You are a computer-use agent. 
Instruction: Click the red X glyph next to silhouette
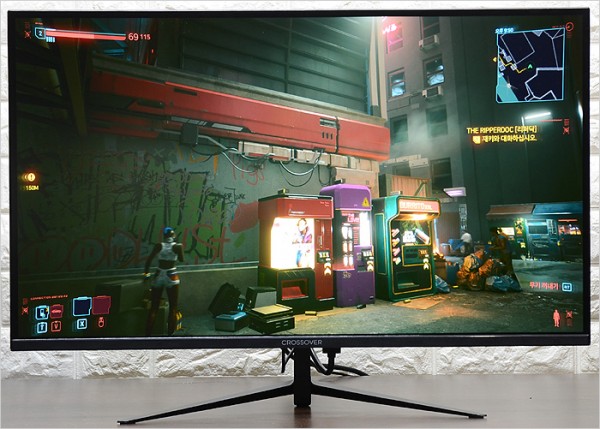pos(569,315)
